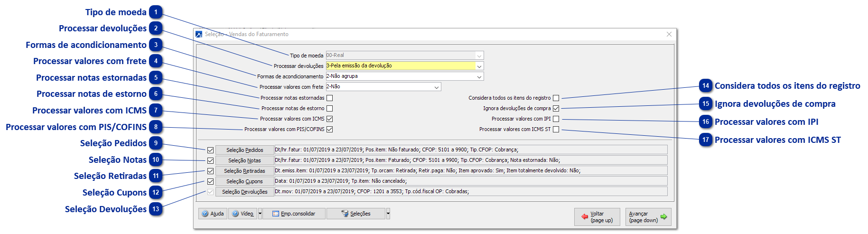Click the Seleção Retiradas button
The width and height of the screenshot is (868, 234).
click(x=244, y=171)
